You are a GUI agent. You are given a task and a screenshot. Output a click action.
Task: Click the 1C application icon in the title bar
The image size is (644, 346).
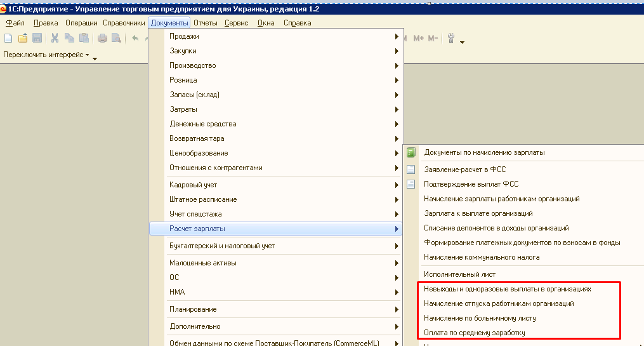point(3,9)
